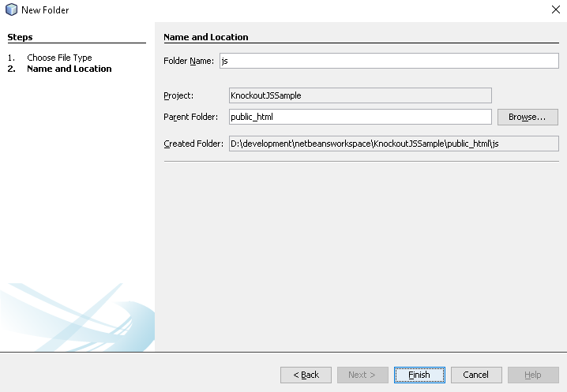Click the 'New Folder' window title
The width and height of the screenshot is (567, 392).
click(45, 10)
